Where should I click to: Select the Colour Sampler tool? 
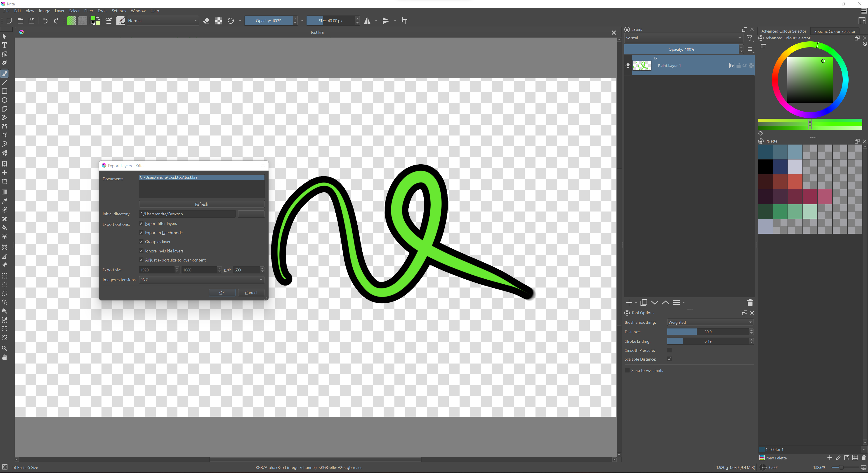pyautogui.click(x=5, y=201)
